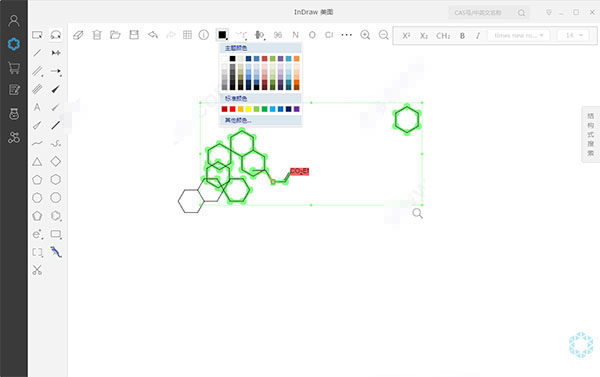Viewport: 600px width, 377px height.
Task: Open the shopping cart sidebar item
Action: pyautogui.click(x=14, y=68)
